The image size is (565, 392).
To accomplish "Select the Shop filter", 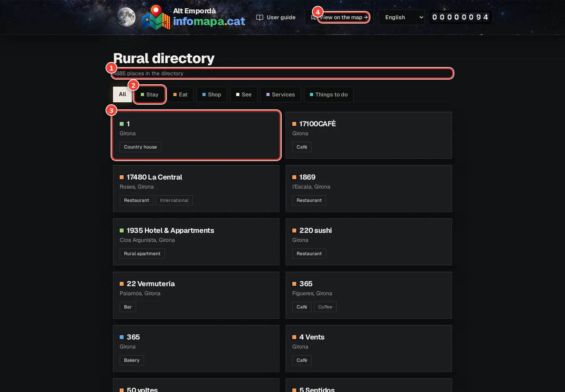I will click(212, 94).
